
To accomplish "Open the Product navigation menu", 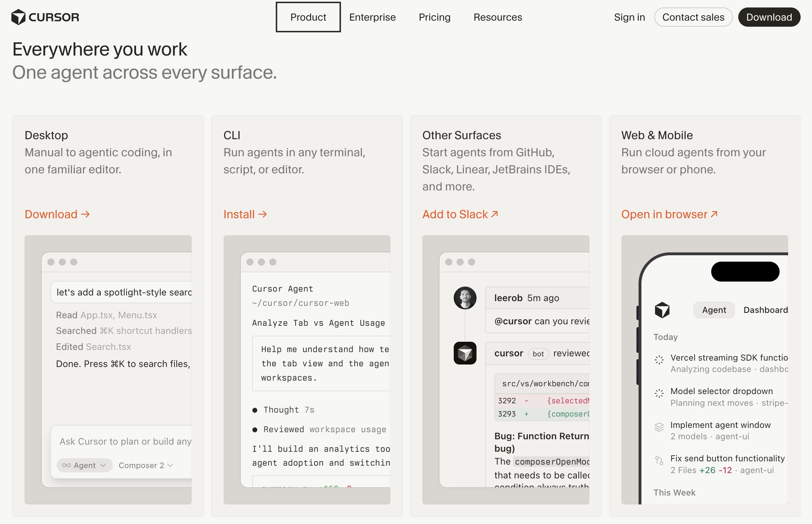I will click(308, 17).
